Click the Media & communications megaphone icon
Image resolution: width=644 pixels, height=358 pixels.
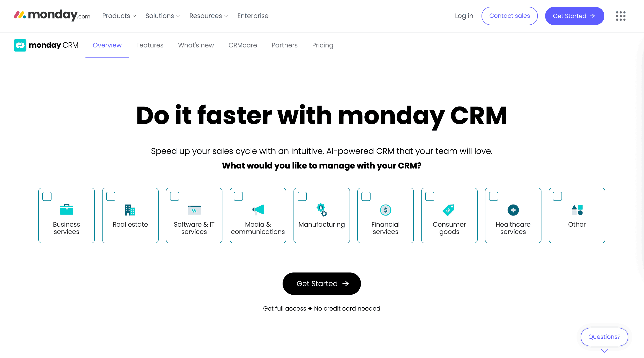point(258,210)
